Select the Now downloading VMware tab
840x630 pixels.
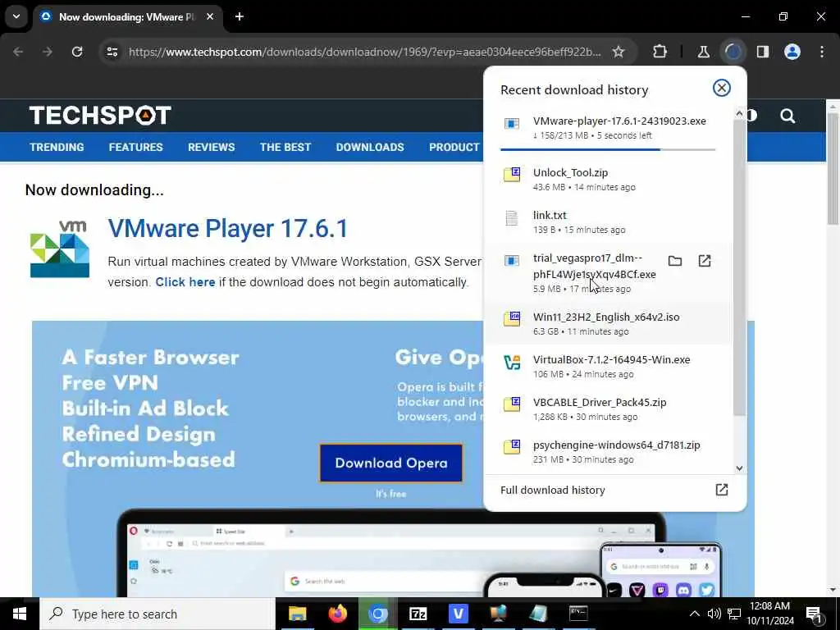coord(127,17)
